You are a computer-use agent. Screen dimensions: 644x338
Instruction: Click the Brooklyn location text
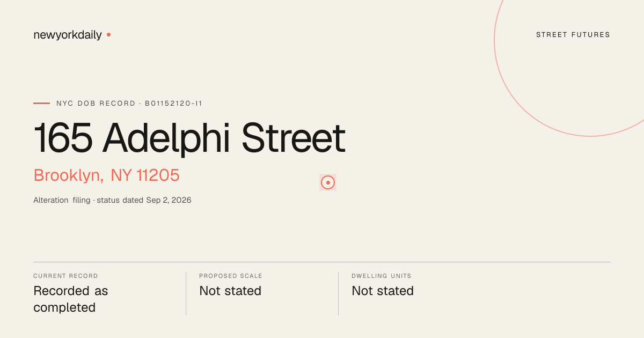[x=68, y=175]
